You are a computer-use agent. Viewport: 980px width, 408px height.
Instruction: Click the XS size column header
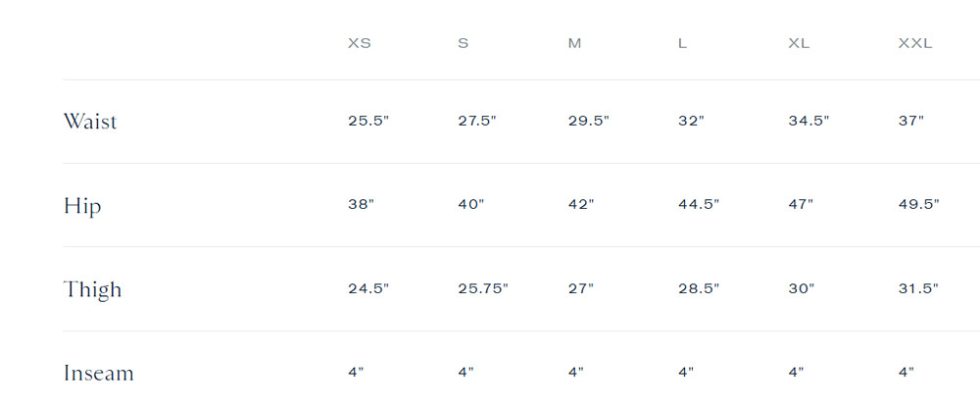point(360,43)
